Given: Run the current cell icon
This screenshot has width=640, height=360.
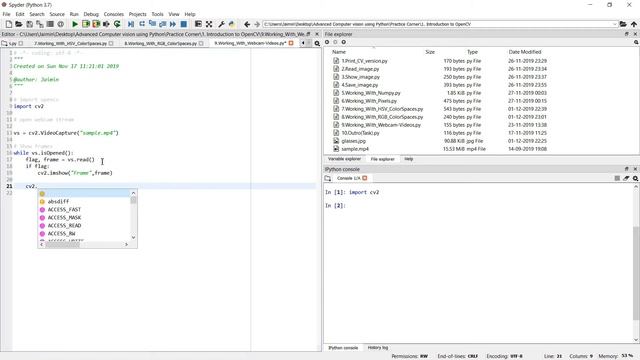Looking at the screenshot, I should [86, 24].
